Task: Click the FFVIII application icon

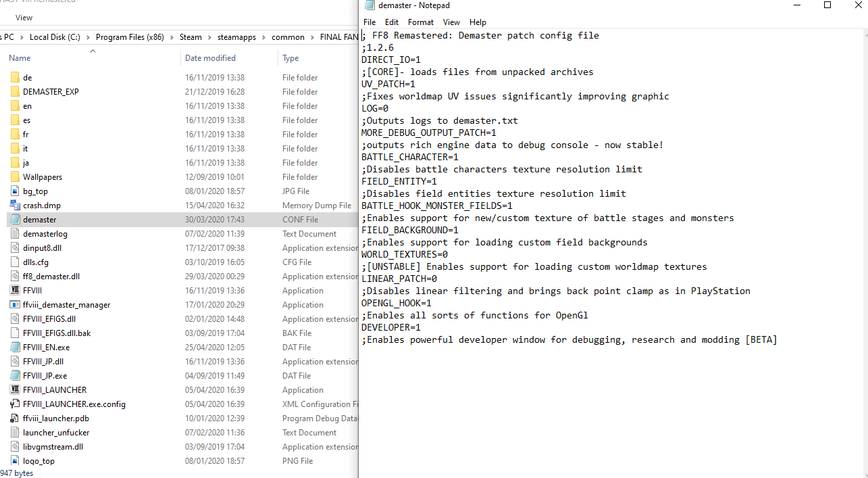Action: pos(15,290)
